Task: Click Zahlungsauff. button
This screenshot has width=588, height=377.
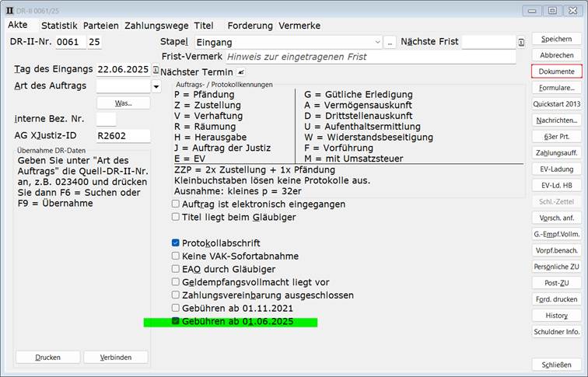Action: click(x=557, y=153)
